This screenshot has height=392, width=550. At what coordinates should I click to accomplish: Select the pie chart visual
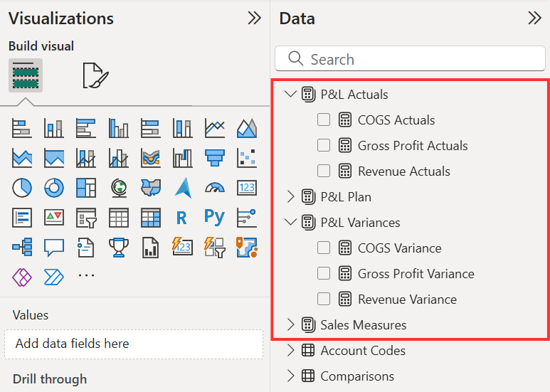(x=22, y=187)
